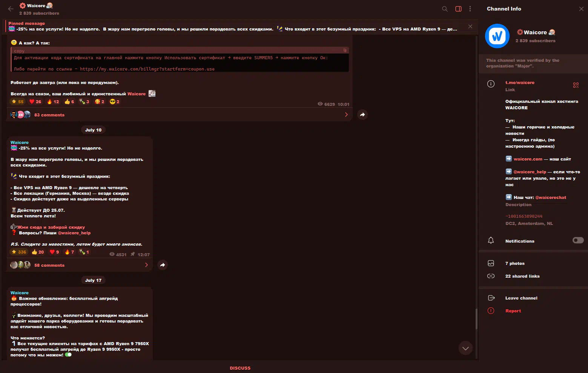Click the info circle icon

pos(491,84)
